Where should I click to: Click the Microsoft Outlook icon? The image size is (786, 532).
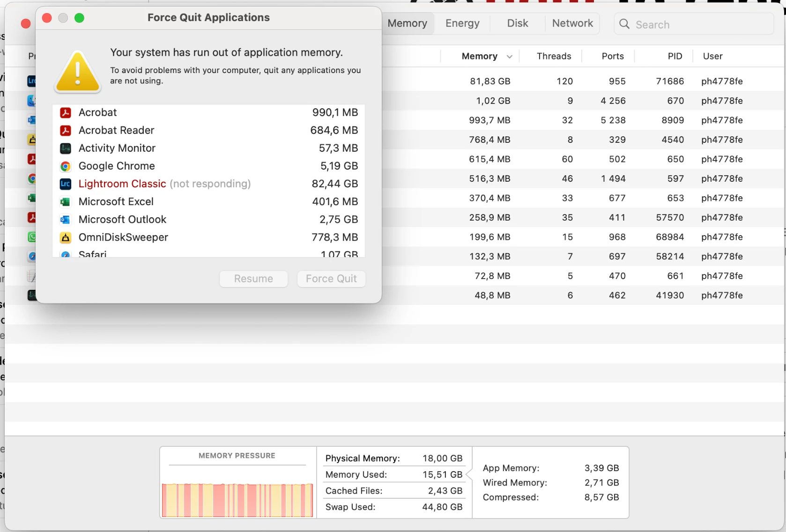(66, 219)
